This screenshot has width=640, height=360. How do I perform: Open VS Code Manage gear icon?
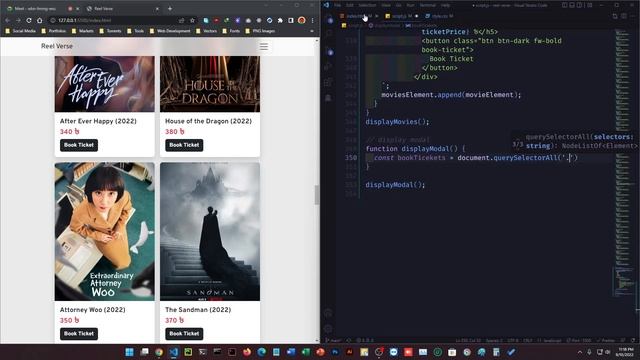pos(328,329)
